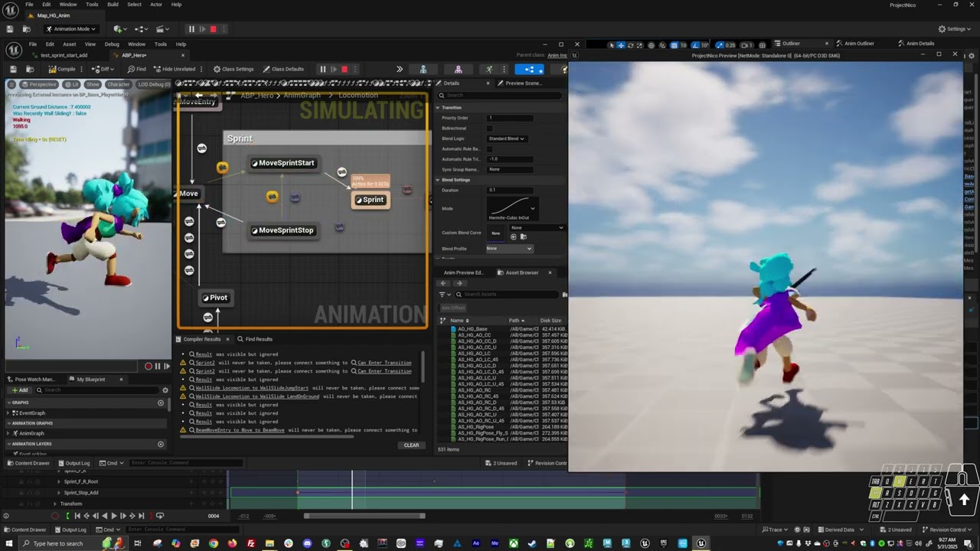Select the MoveSprintStop state node
The image size is (980, 551).
[x=284, y=230]
